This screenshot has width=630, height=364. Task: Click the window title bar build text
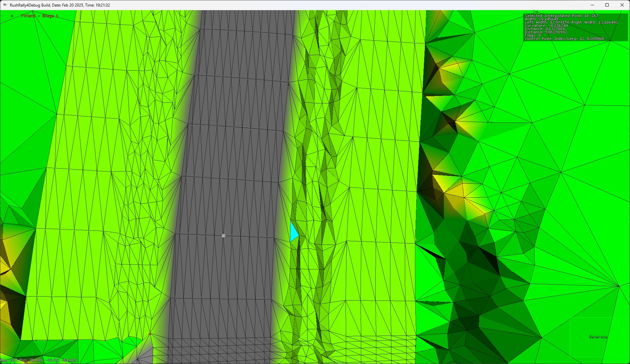coord(60,5)
